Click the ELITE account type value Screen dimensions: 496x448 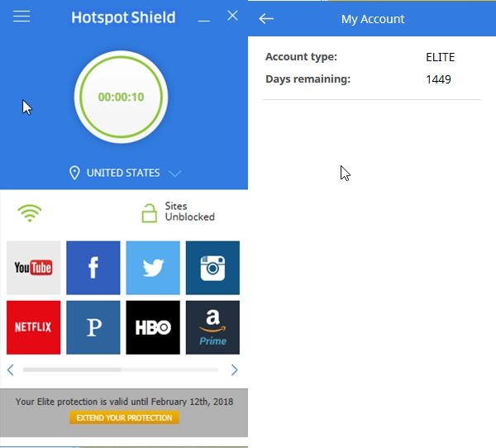(x=440, y=57)
